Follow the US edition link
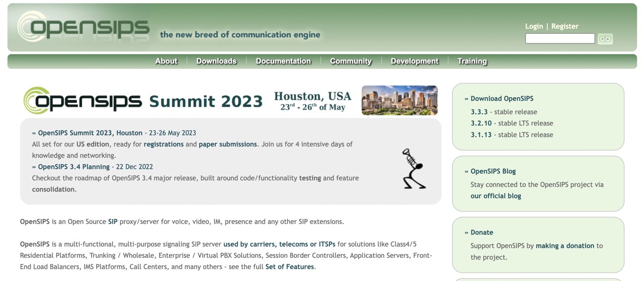This screenshot has height=281, width=644. pos(93,144)
